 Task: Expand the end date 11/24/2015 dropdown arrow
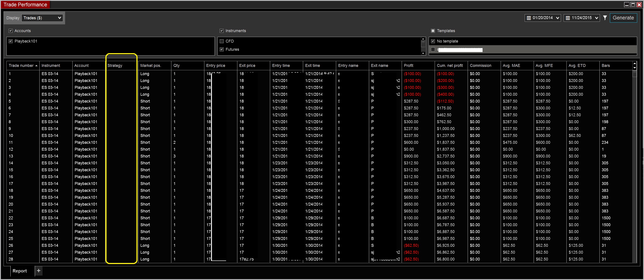pyautogui.click(x=597, y=18)
